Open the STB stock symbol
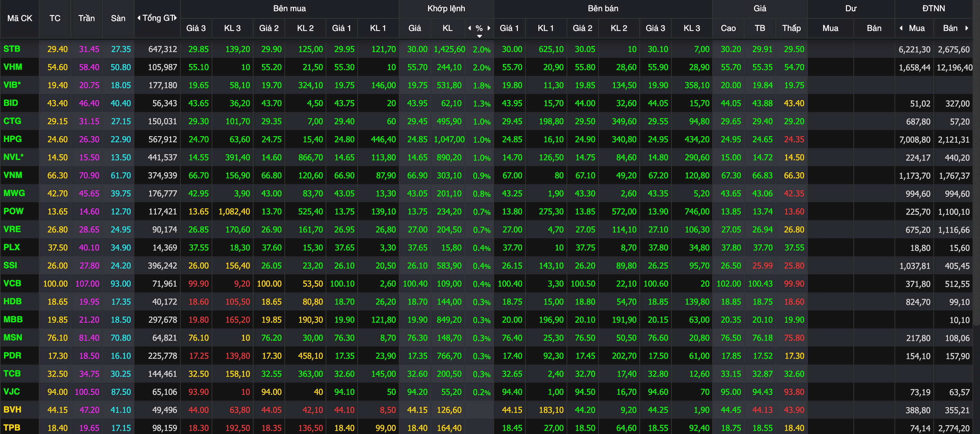The image size is (980, 434). [x=12, y=49]
